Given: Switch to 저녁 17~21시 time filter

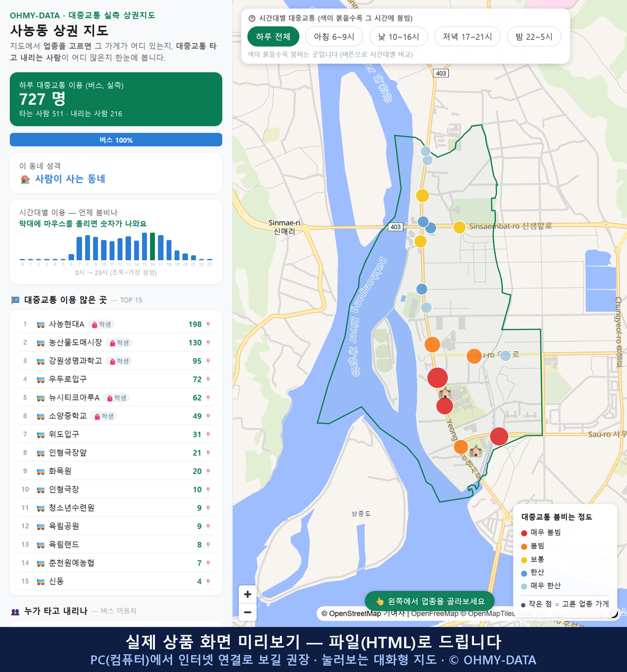Looking at the screenshot, I should click(x=467, y=37).
